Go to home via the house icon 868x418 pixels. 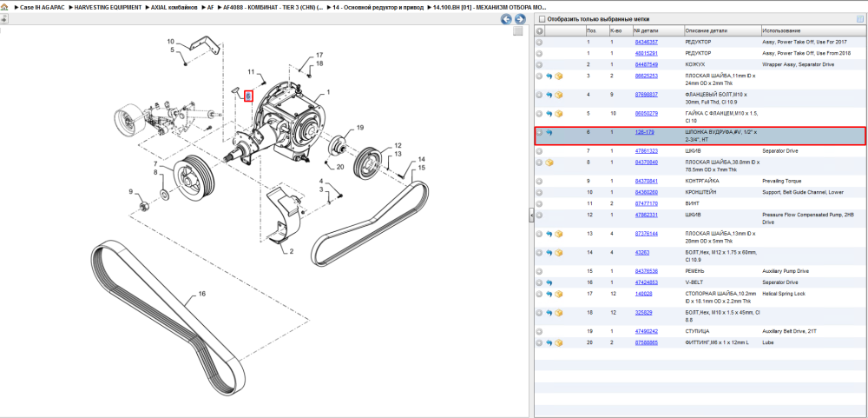coord(4,8)
